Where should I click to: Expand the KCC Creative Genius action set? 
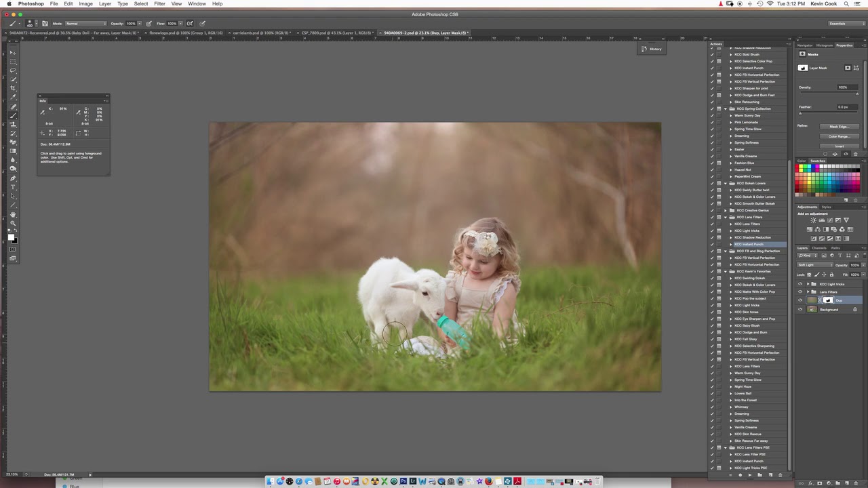pyautogui.click(x=726, y=210)
